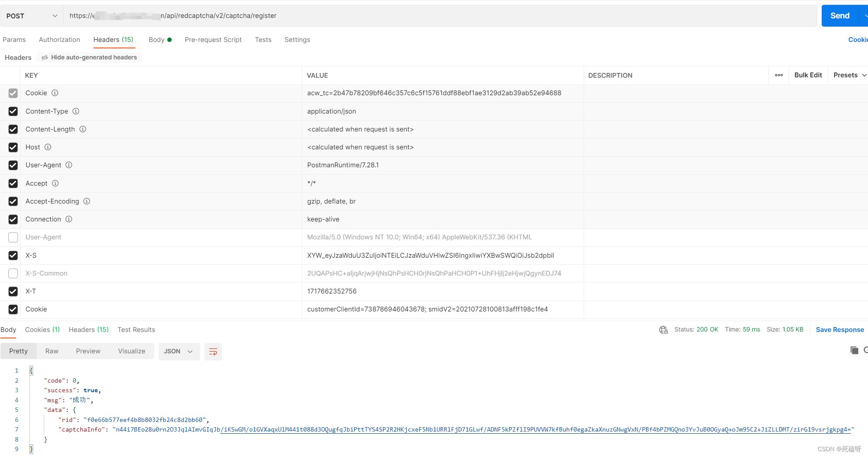Click the info icon beside Host
Viewport: 868px width, 456px height.
tap(48, 147)
